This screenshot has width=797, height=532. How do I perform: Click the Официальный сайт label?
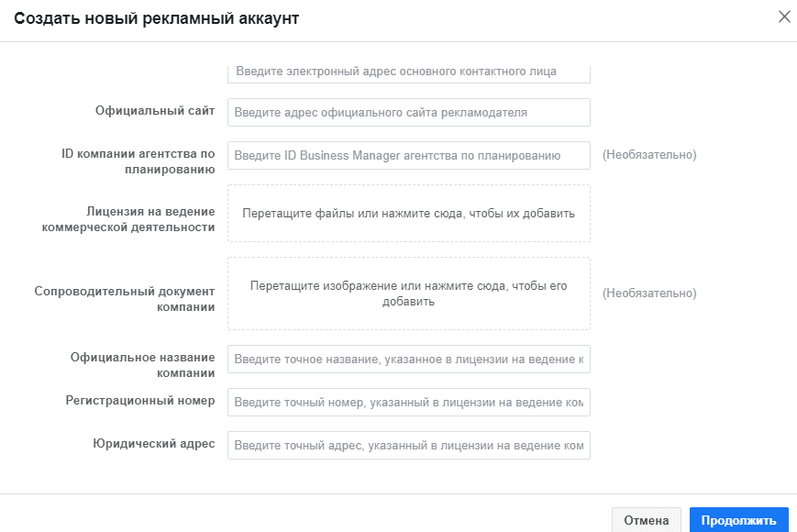click(x=155, y=111)
